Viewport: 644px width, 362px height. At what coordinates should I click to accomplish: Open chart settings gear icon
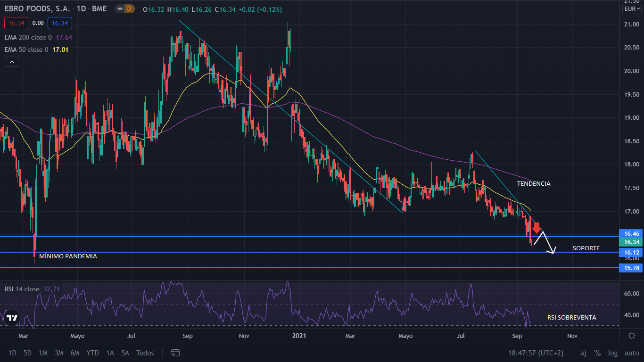click(x=632, y=336)
